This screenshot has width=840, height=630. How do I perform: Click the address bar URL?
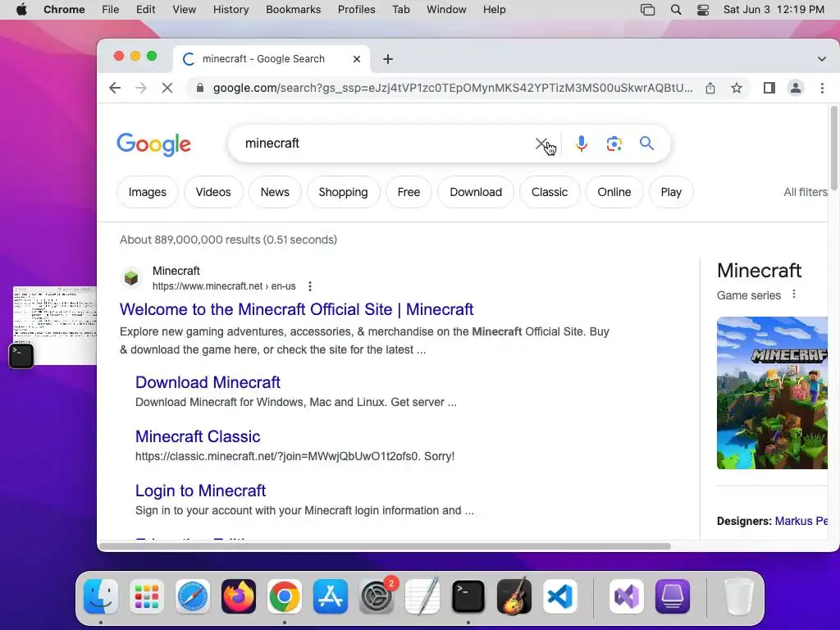[453, 88]
